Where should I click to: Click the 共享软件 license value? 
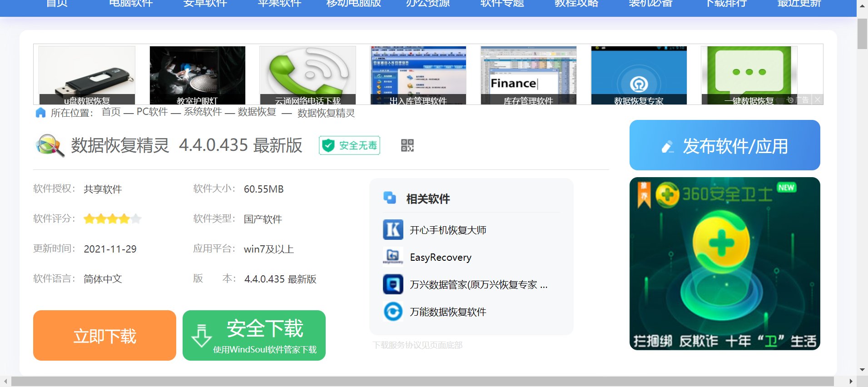tap(103, 189)
